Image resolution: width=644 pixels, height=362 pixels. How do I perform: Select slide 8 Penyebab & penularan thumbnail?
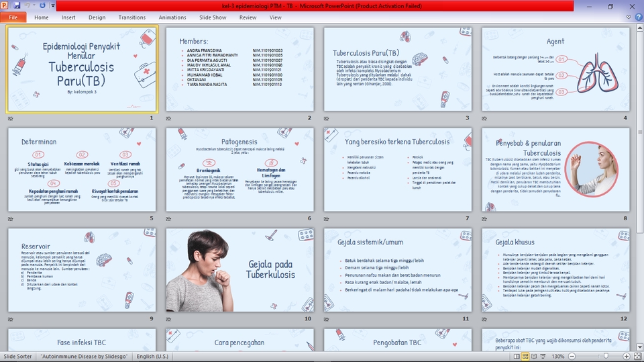point(555,169)
